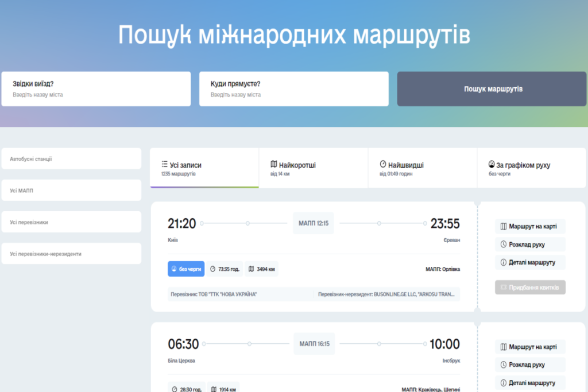588x392 pixels.
Task: Click the distance icon next to 3494 км
Action: pos(250,268)
